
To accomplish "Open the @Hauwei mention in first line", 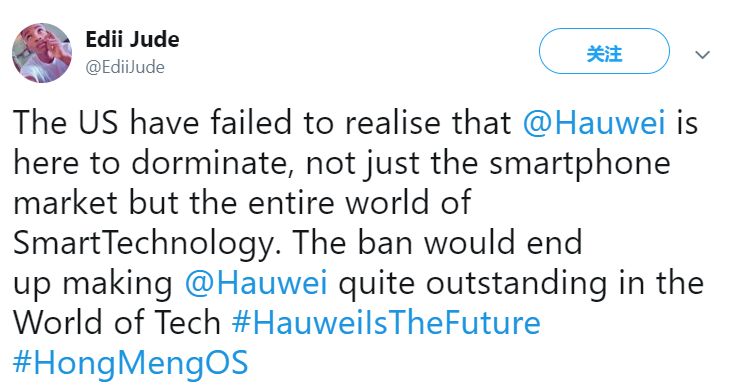I will [x=594, y=123].
